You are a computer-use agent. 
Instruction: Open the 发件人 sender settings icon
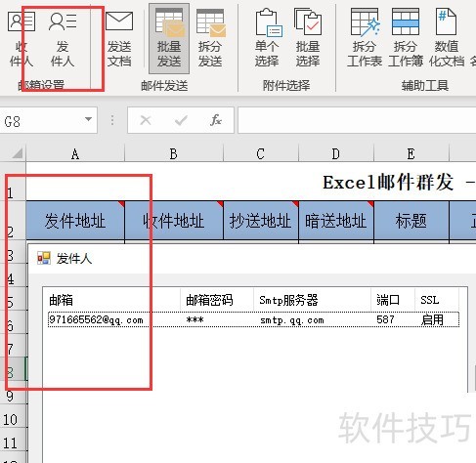point(63,38)
